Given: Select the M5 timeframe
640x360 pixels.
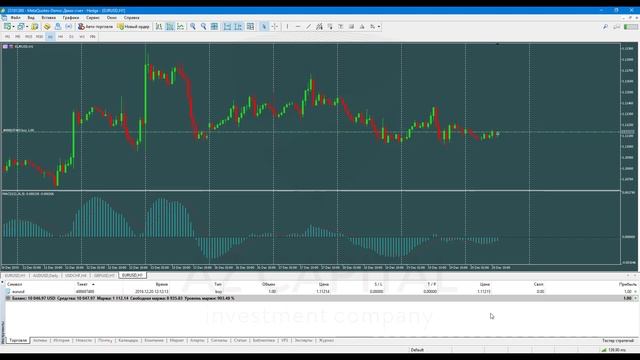Looking at the screenshot, I should [18, 37].
